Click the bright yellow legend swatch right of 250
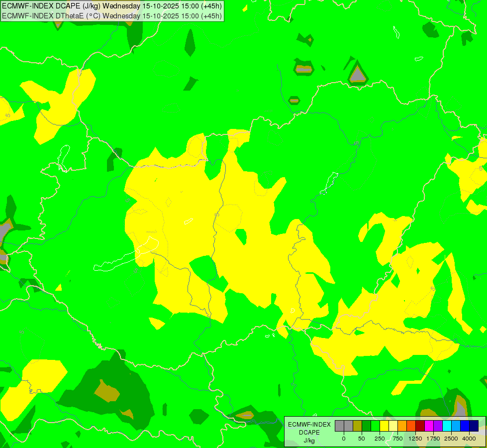 tap(384, 426)
